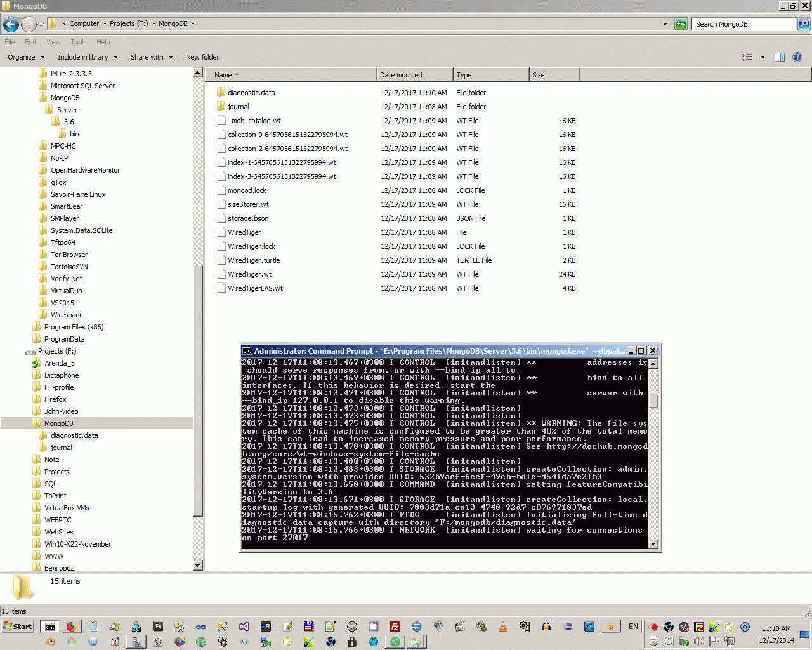Expand the Computer breadcrumb dropdown arrow

[105, 24]
